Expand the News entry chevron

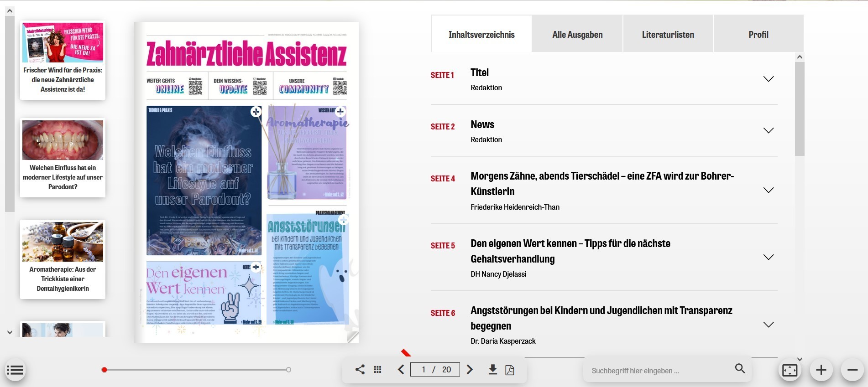[x=769, y=130]
